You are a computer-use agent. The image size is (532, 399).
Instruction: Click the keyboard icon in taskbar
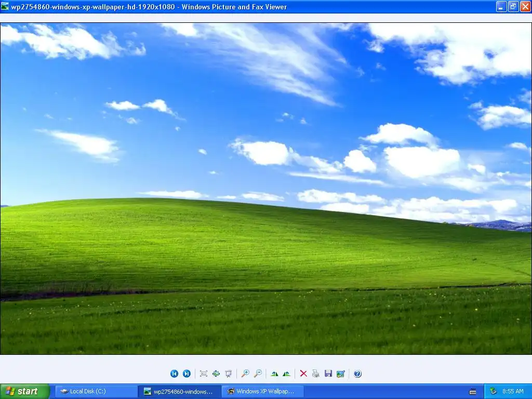(x=473, y=392)
